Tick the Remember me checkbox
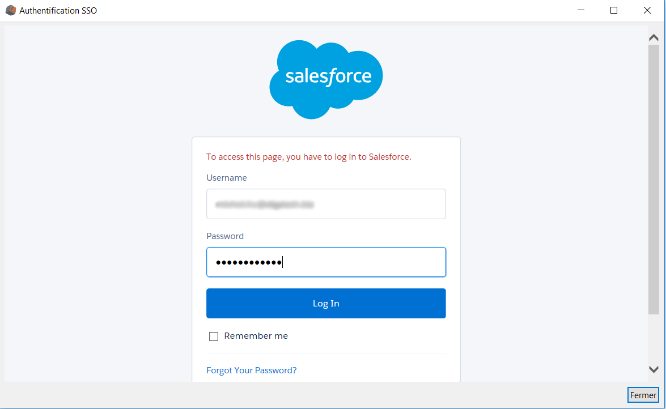666x409 pixels. tap(213, 336)
